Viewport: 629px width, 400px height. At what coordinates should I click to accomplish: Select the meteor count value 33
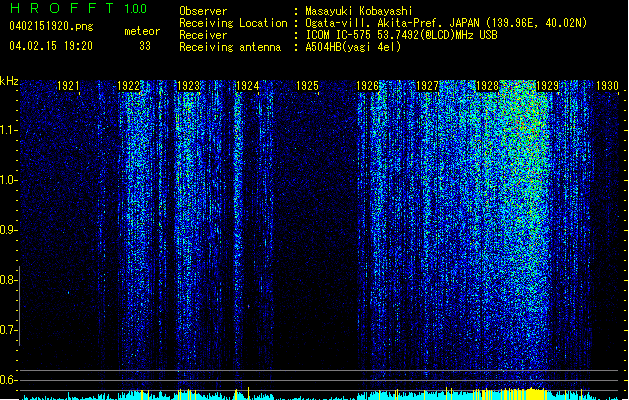pyautogui.click(x=145, y=46)
